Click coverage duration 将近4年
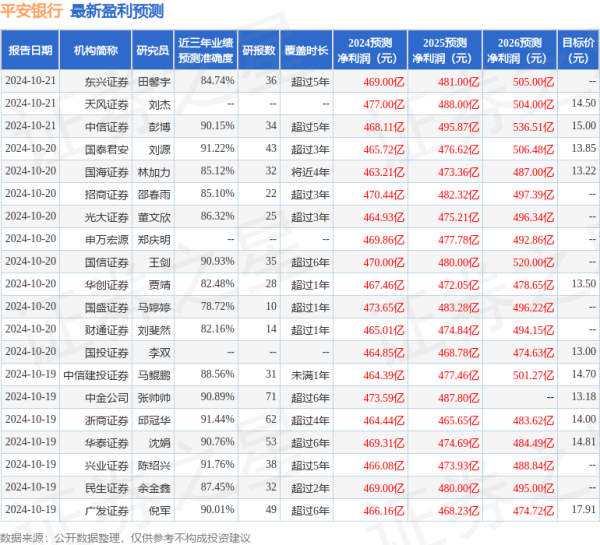The width and height of the screenshot is (600, 545). [310, 172]
